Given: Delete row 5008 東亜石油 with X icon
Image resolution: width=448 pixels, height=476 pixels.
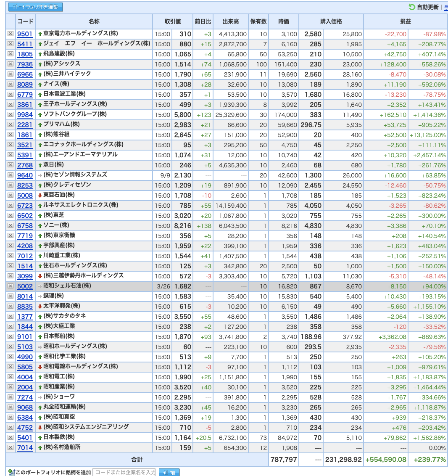Looking at the screenshot, I should (x=11, y=195).
